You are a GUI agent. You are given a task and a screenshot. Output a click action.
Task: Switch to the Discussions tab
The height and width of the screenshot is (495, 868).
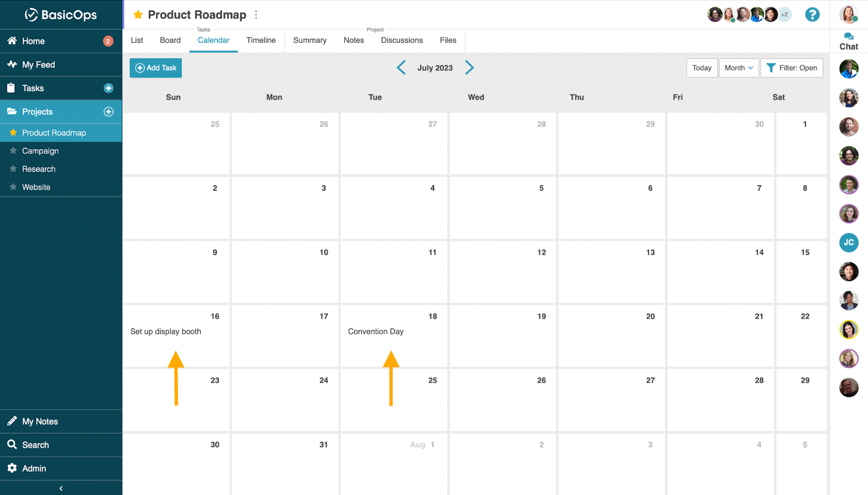tap(401, 40)
